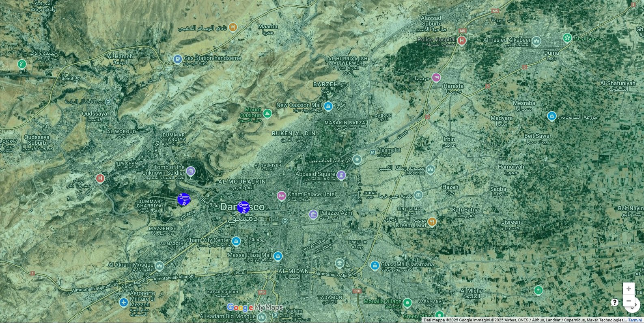Select the BARZEH district label

(x=325, y=87)
